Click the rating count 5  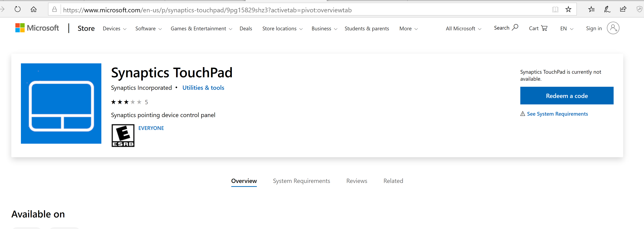point(147,102)
